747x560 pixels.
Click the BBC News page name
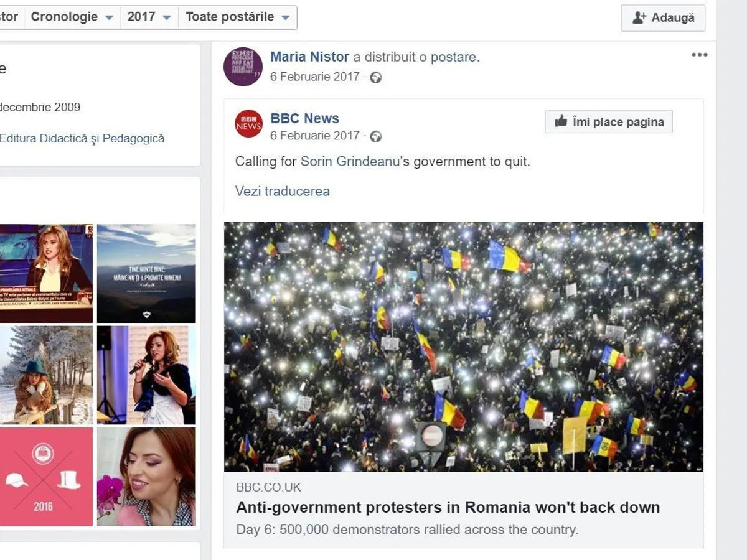(x=304, y=119)
